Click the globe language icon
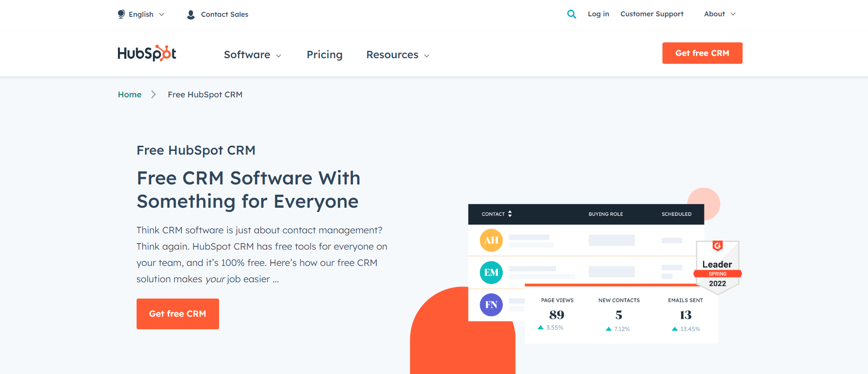The image size is (868, 374). [x=121, y=14]
